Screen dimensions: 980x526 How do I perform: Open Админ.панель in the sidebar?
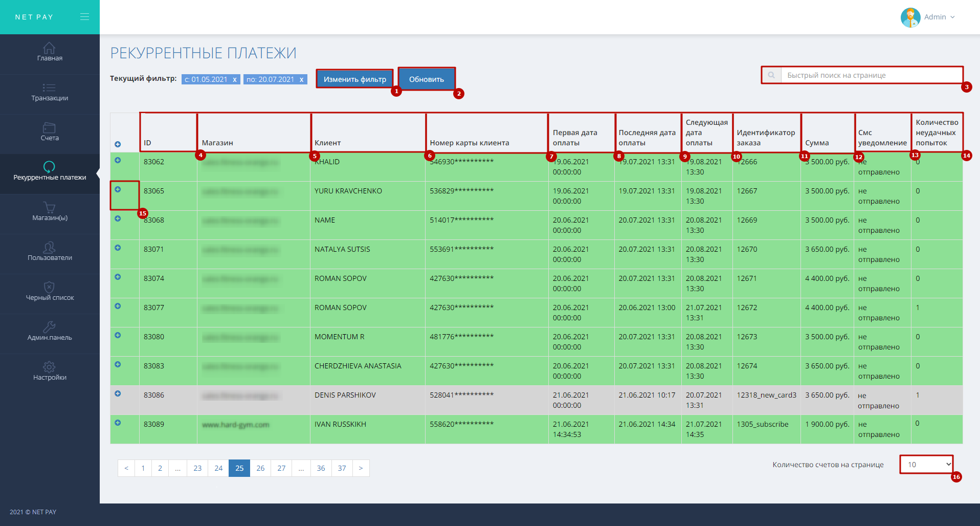[x=50, y=332]
